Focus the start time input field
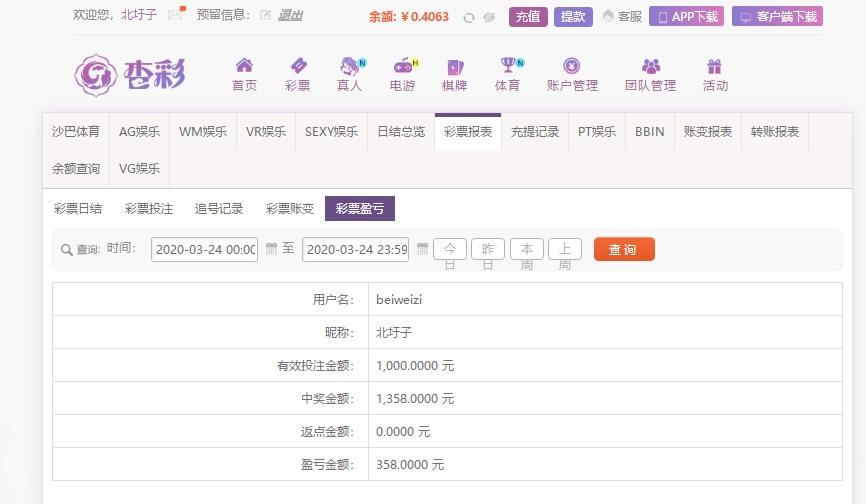 pyautogui.click(x=204, y=250)
